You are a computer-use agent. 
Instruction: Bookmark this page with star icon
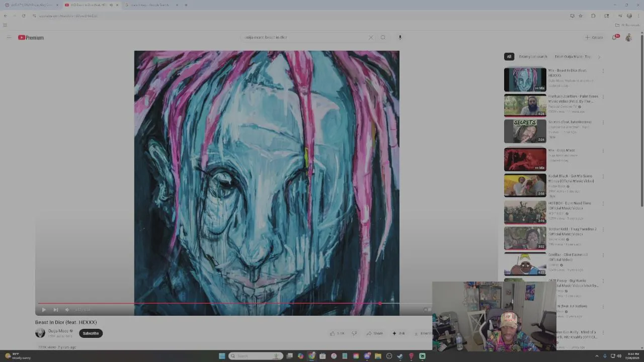coord(581,16)
